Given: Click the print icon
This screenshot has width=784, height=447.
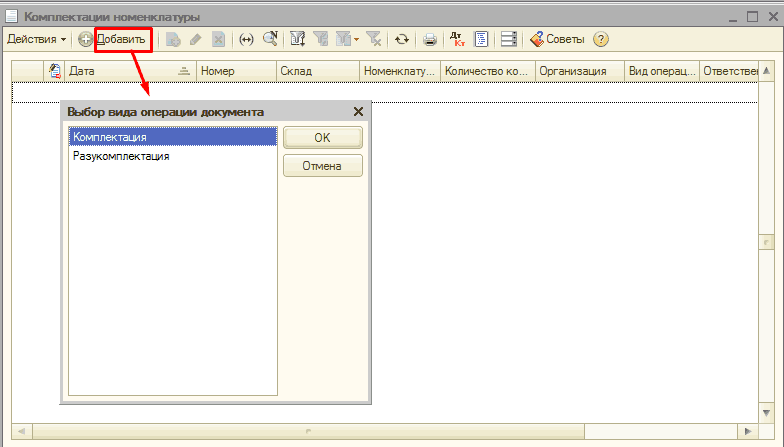Looking at the screenshot, I should click(430, 39).
